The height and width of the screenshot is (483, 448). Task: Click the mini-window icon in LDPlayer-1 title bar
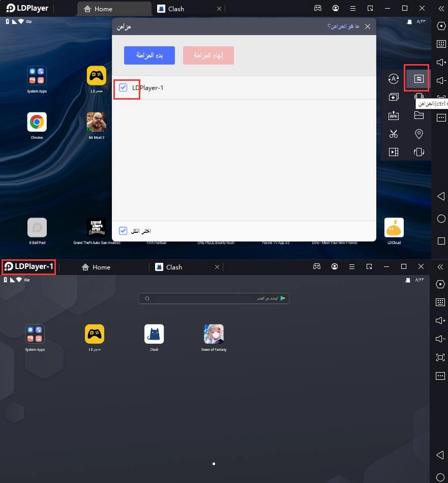369,266
